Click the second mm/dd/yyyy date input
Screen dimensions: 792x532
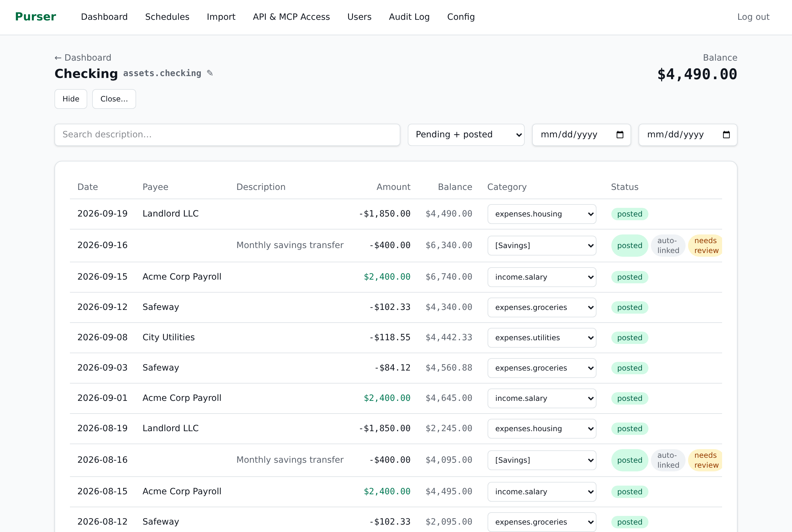tap(687, 135)
